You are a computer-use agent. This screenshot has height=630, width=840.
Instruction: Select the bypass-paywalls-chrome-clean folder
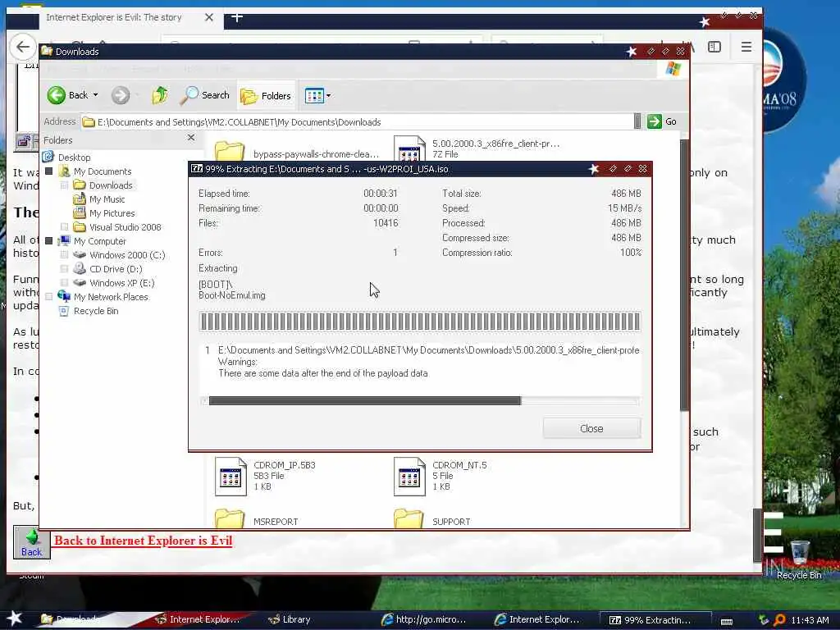point(297,153)
